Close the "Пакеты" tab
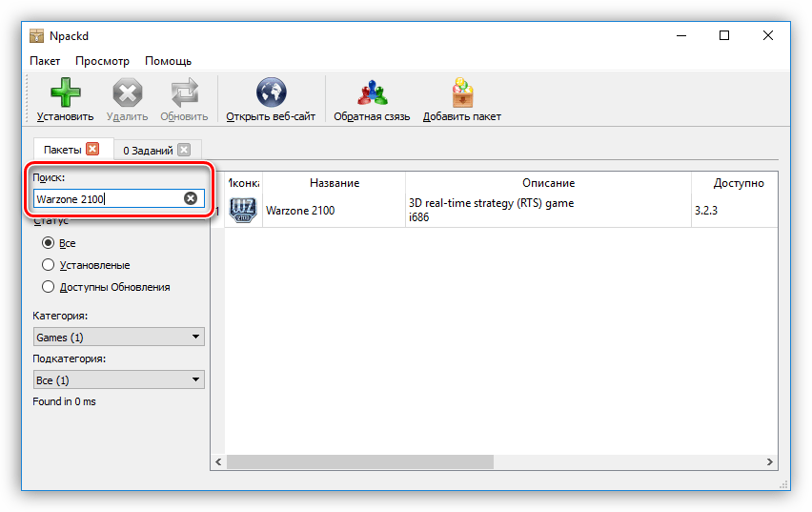Image resolution: width=812 pixels, height=512 pixels. (x=92, y=149)
